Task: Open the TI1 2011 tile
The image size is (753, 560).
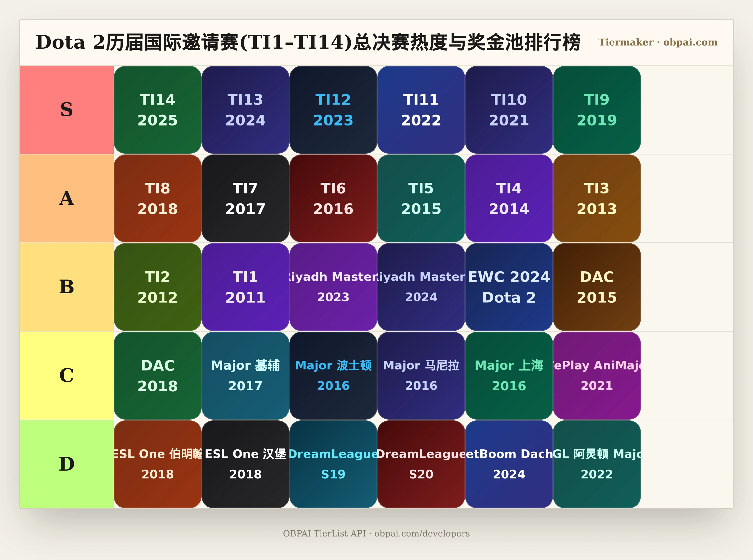Action: (246, 287)
